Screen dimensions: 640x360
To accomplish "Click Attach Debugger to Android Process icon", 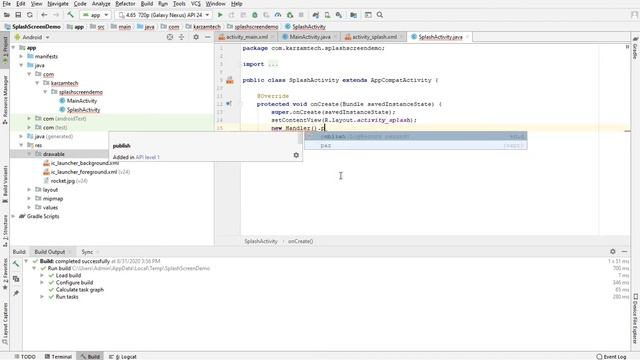I will pyautogui.click(x=290, y=15).
